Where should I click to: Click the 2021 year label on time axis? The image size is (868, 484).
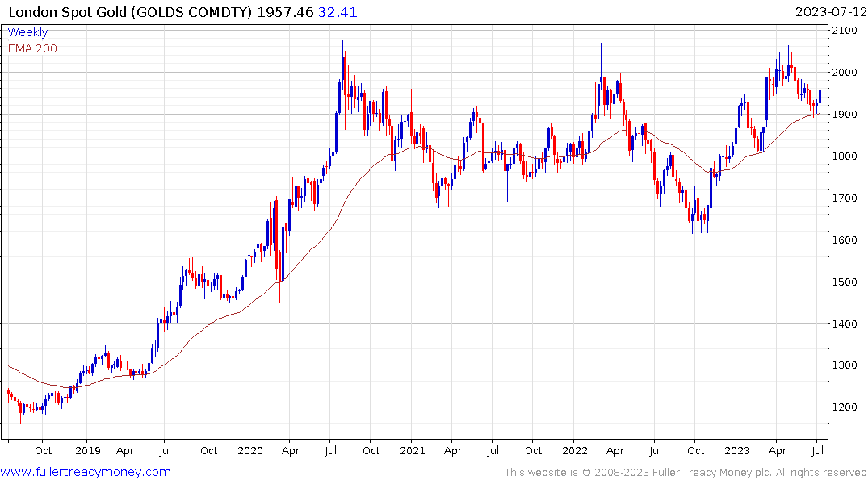tap(413, 451)
